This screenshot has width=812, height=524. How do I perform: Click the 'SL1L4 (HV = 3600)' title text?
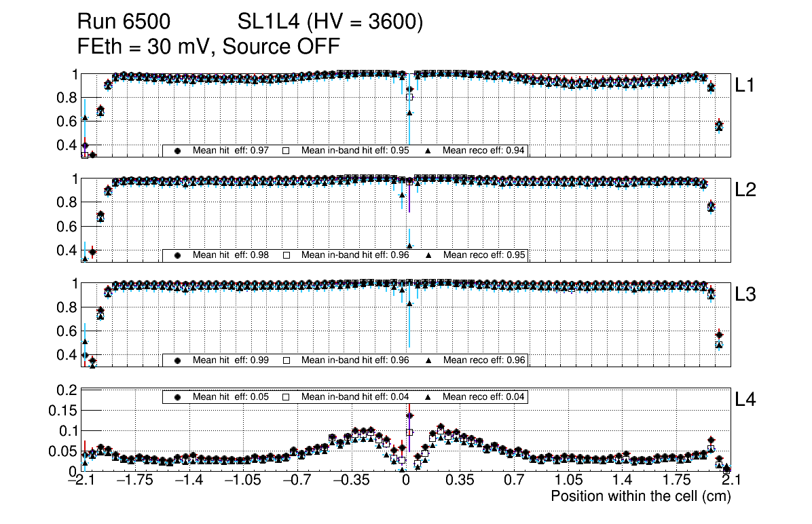coord(331,23)
